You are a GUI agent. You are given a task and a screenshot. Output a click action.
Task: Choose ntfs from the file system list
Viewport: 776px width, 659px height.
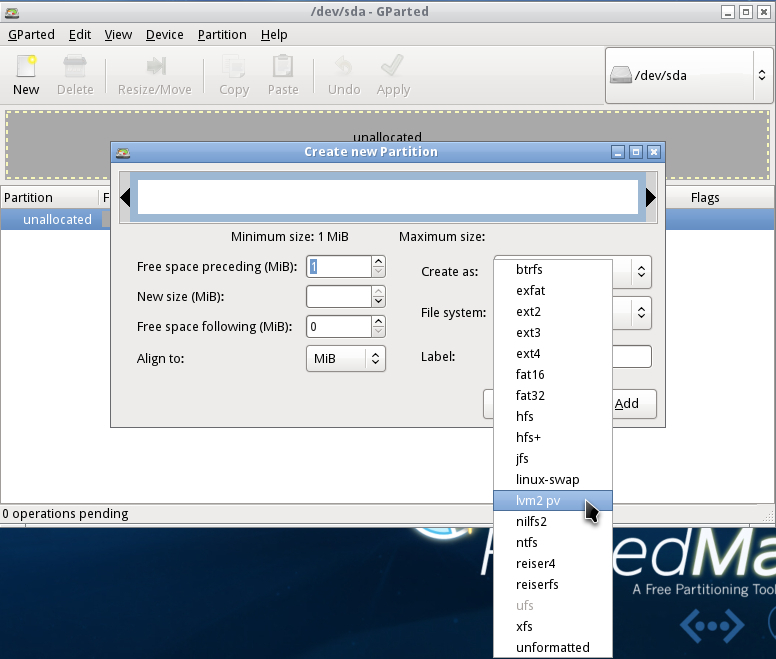click(x=553, y=542)
